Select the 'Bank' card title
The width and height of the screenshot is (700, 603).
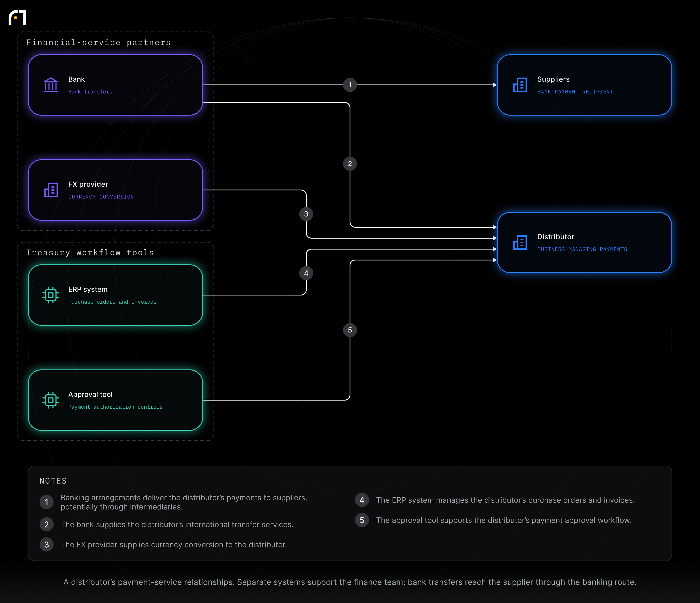[x=76, y=79]
